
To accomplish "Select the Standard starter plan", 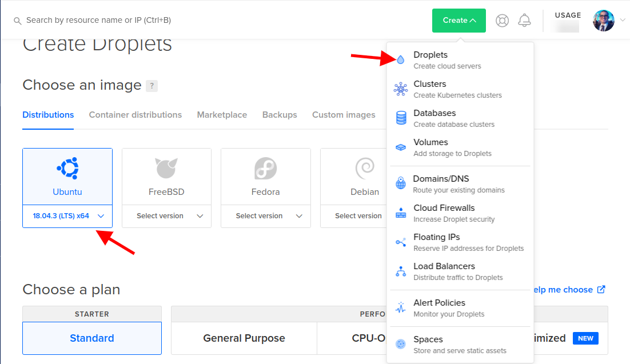I will coord(92,338).
